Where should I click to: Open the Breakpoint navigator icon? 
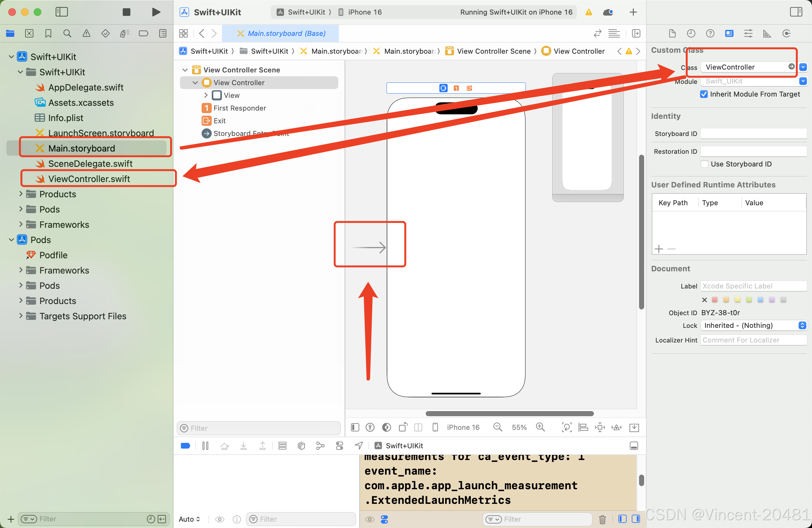point(143,33)
